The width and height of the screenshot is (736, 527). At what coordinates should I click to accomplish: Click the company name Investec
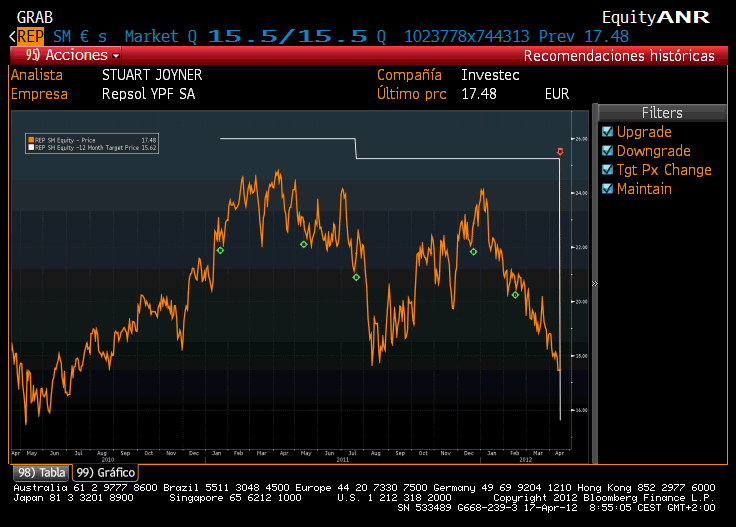click(x=490, y=75)
